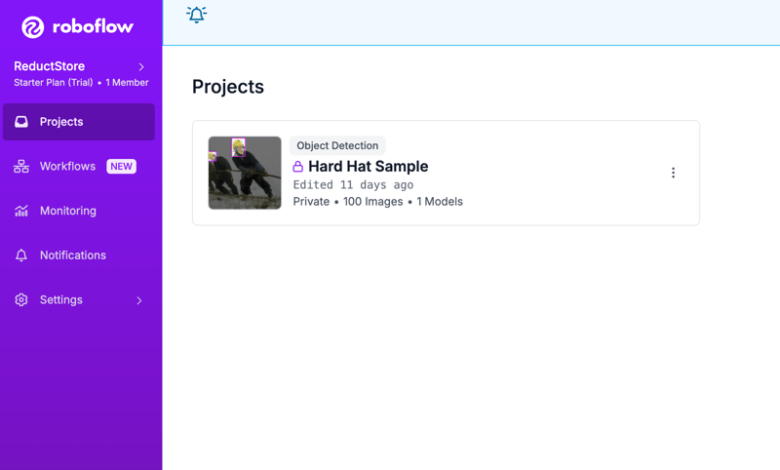Open the three-dot menu for Hard Hat Sample
The width and height of the screenshot is (780, 470).
(x=673, y=173)
